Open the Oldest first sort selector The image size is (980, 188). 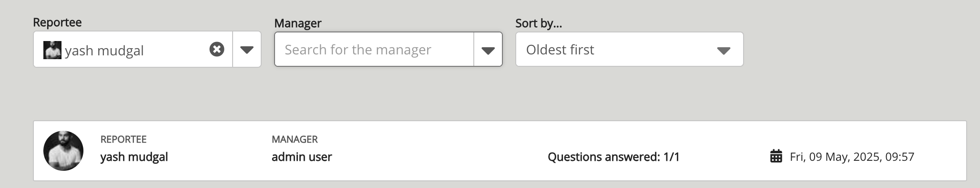pyautogui.click(x=629, y=50)
